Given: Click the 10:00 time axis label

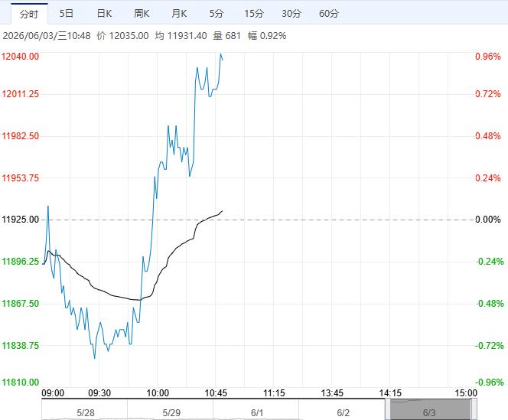Looking at the screenshot, I should (x=158, y=393).
